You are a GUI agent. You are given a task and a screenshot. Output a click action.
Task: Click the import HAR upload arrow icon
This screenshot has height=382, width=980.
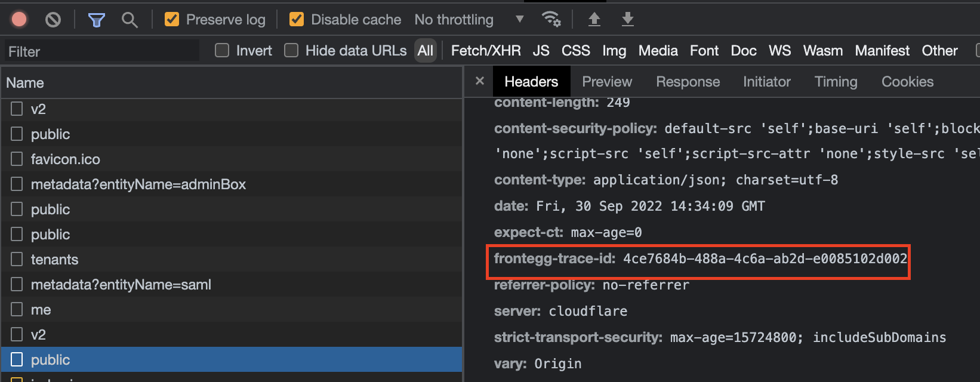pyautogui.click(x=594, y=20)
